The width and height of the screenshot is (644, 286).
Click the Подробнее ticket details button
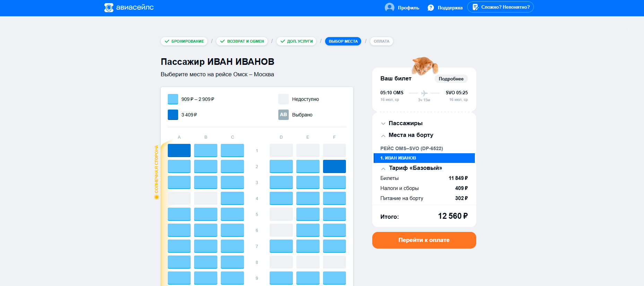point(451,79)
